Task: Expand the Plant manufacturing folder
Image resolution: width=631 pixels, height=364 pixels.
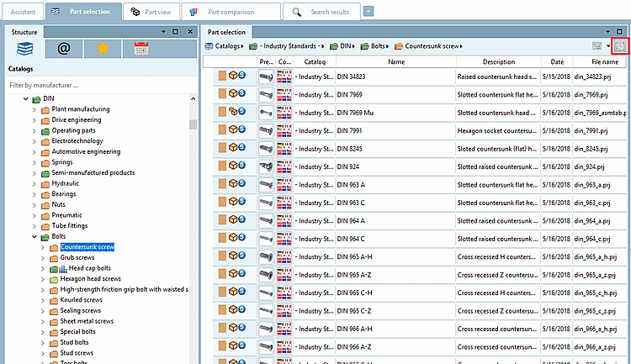Action: click(34, 109)
